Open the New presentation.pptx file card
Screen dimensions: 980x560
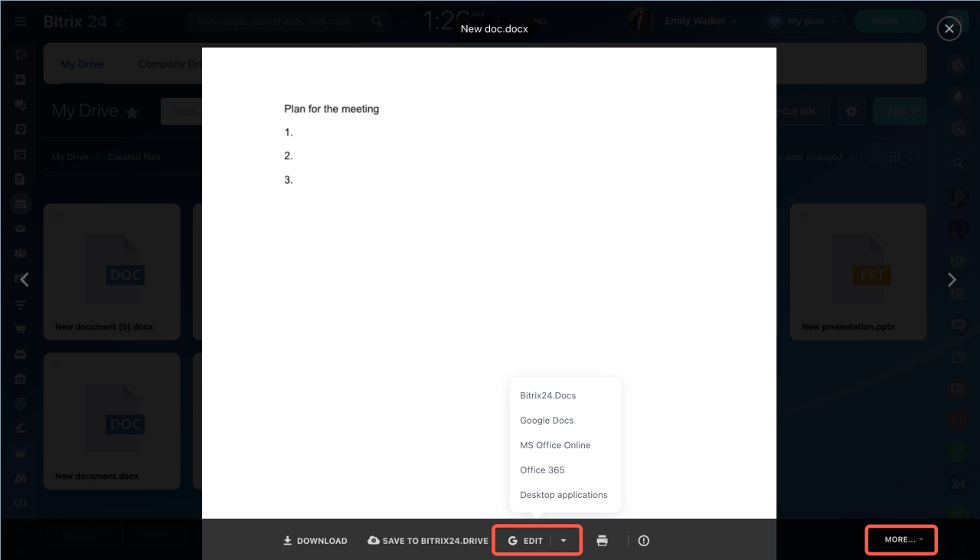coord(858,271)
